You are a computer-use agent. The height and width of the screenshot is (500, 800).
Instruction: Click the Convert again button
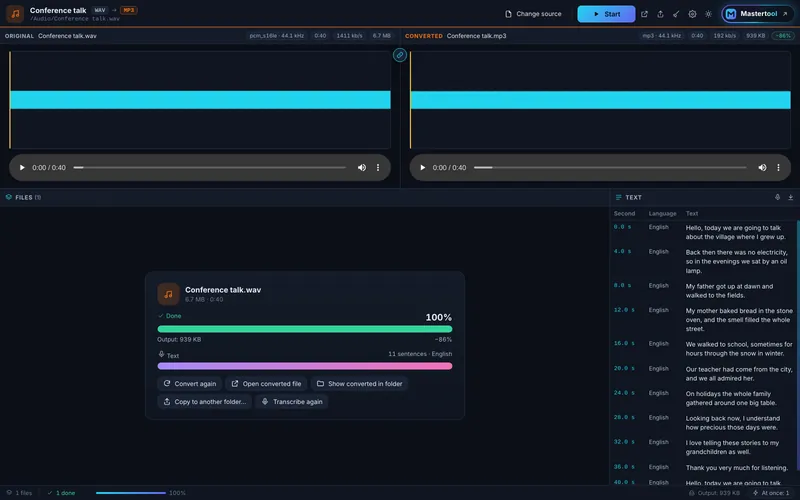190,384
